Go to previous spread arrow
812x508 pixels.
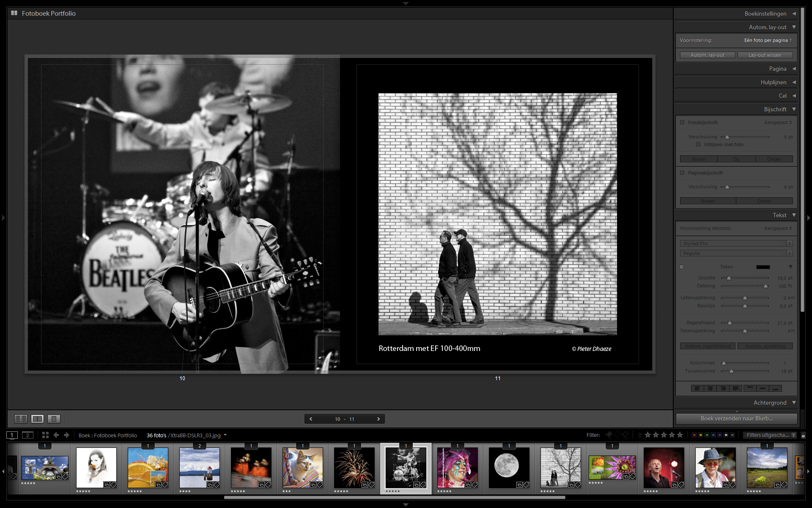(x=311, y=419)
